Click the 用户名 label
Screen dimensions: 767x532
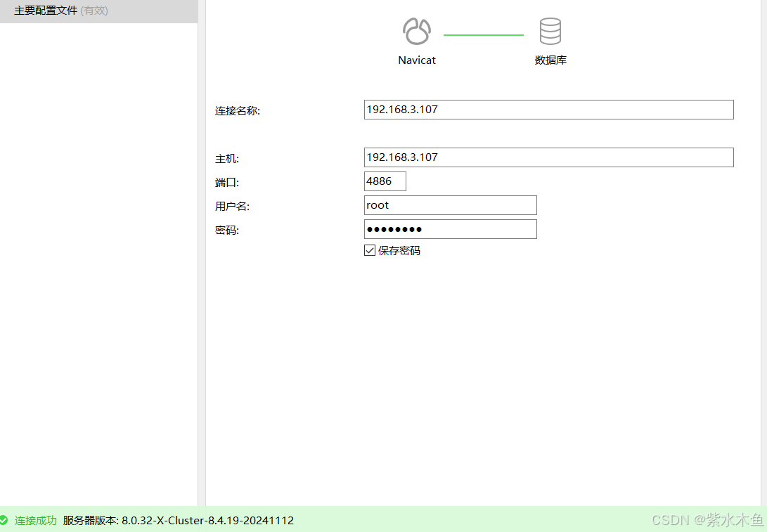(233, 207)
